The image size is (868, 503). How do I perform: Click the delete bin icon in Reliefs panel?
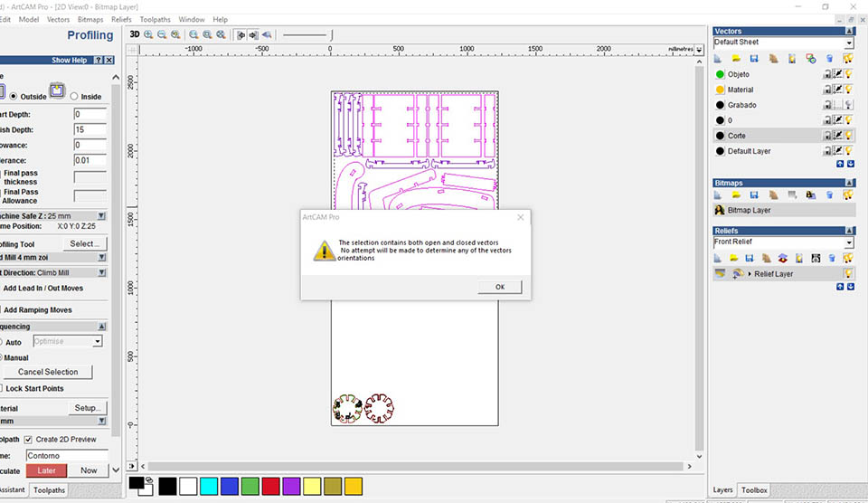click(x=832, y=258)
